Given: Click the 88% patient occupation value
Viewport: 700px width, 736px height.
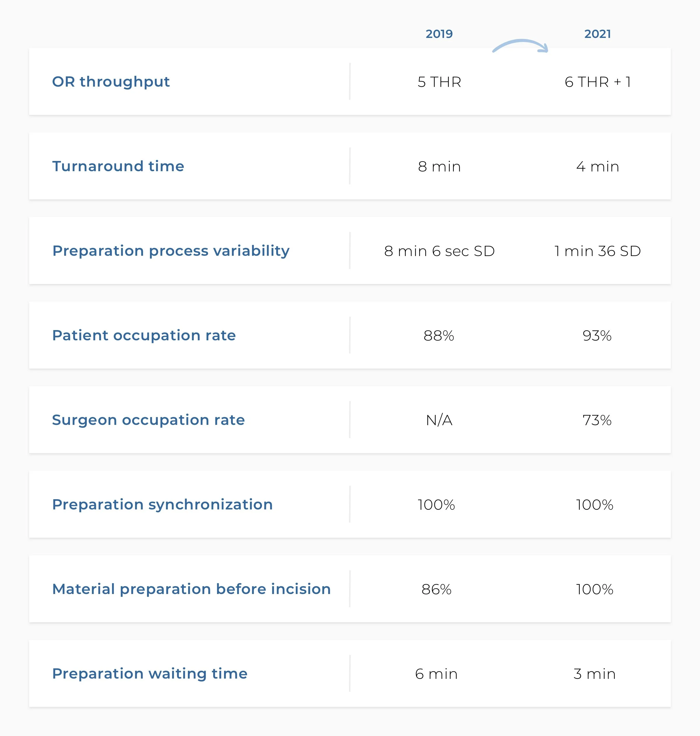Looking at the screenshot, I should pos(439,336).
